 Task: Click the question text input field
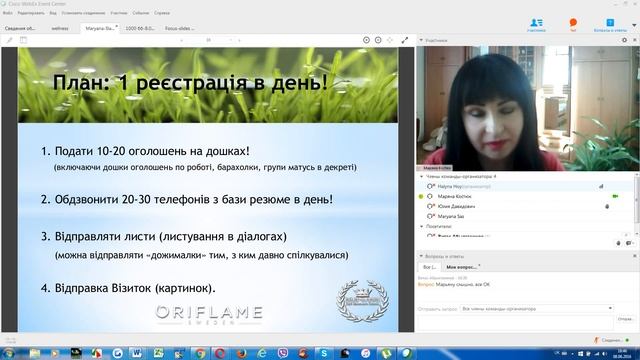[x=516, y=322]
